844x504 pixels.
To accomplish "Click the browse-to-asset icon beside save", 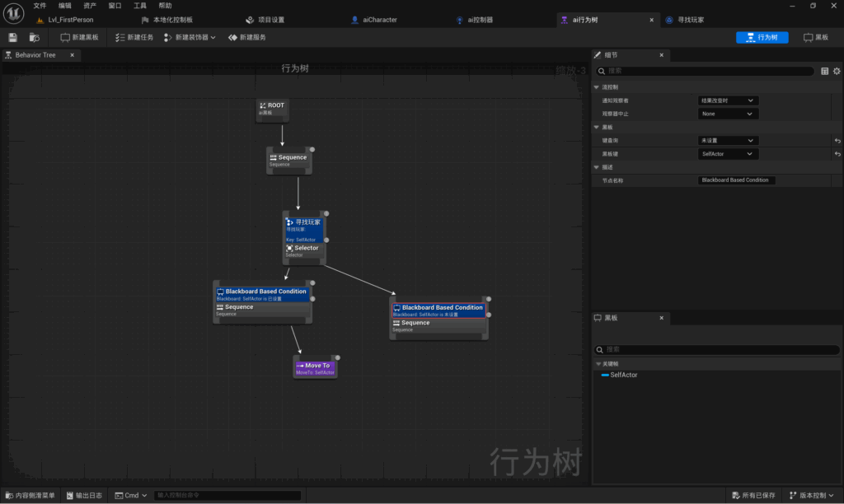I will point(35,37).
